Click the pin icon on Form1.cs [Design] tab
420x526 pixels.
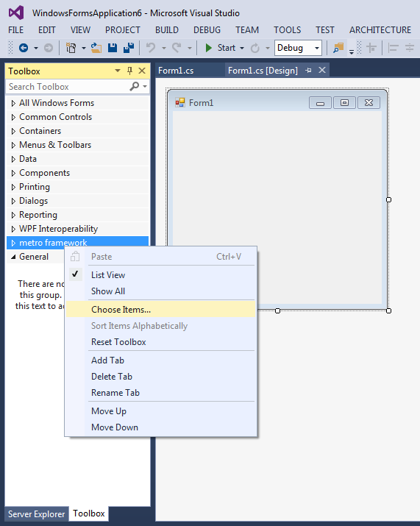point(309,70)
